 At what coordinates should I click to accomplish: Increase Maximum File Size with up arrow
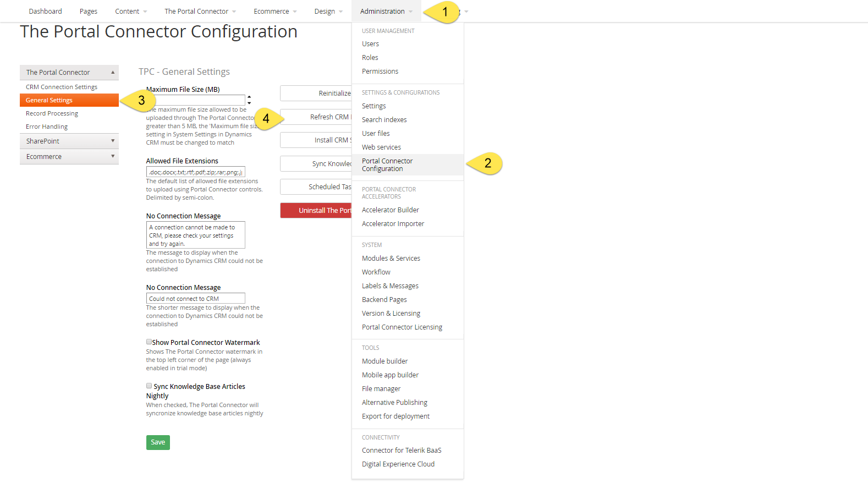249,97
